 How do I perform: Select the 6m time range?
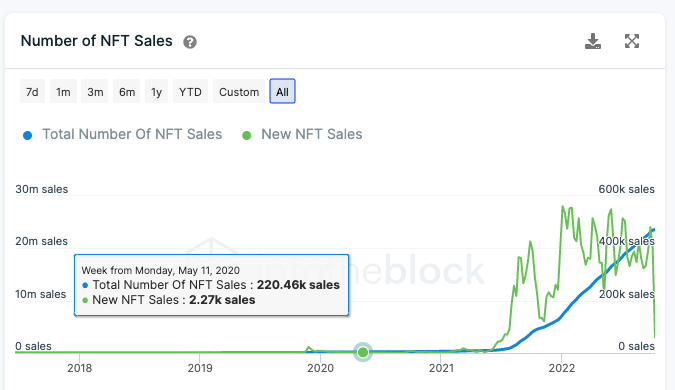pyautogui.click(x=127, y=92)
